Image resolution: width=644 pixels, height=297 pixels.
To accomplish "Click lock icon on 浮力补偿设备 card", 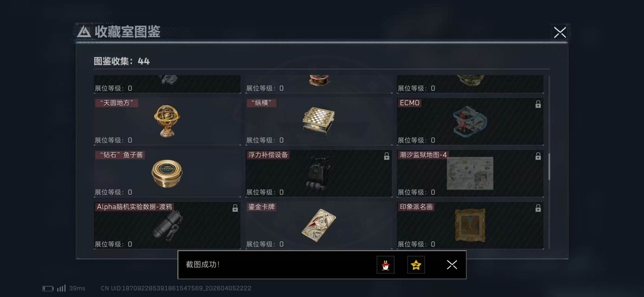I will pos(387,156).
